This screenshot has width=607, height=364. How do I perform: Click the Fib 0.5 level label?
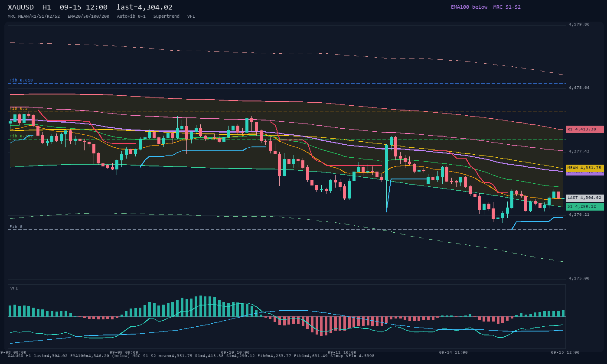coord(19,108)
